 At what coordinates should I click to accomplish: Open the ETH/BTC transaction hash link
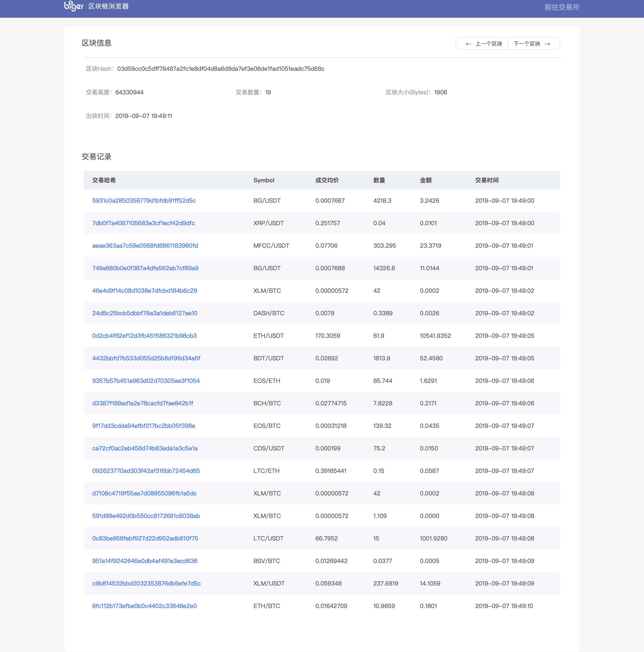coord(144,606)
